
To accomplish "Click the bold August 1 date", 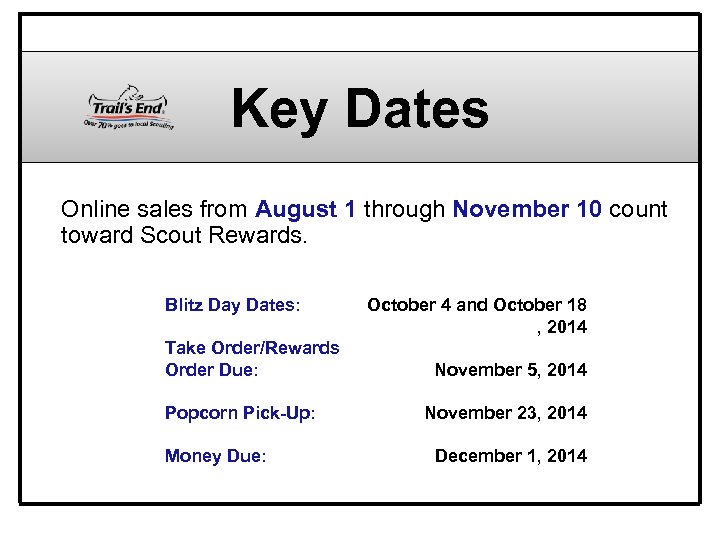I will (x=306, y=210).
